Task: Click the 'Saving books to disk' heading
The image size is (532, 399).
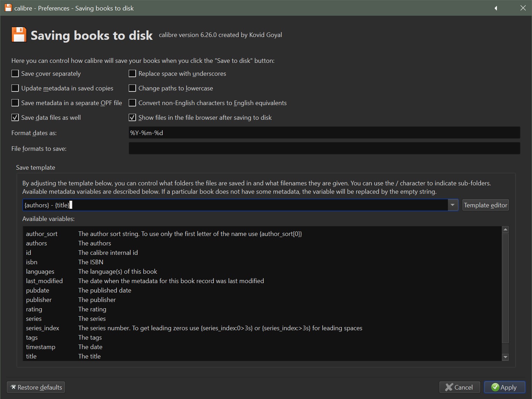Action: (x=92, y=35)
